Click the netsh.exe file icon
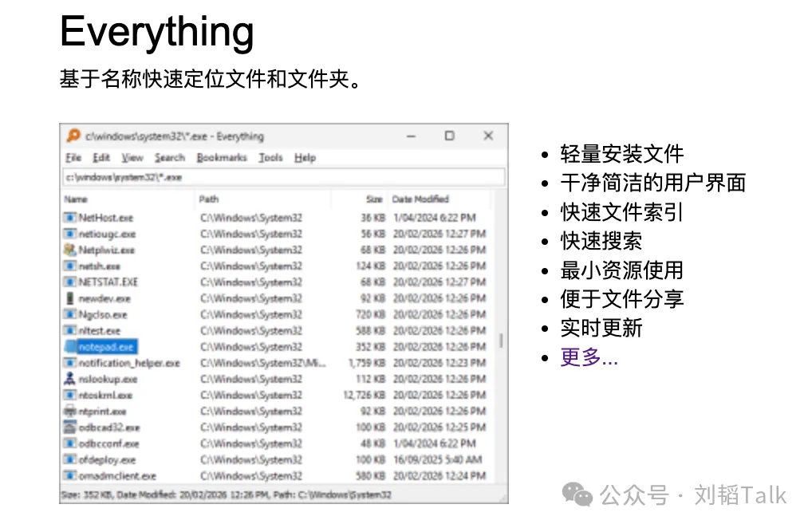812x528 pixels. [69, 266]
